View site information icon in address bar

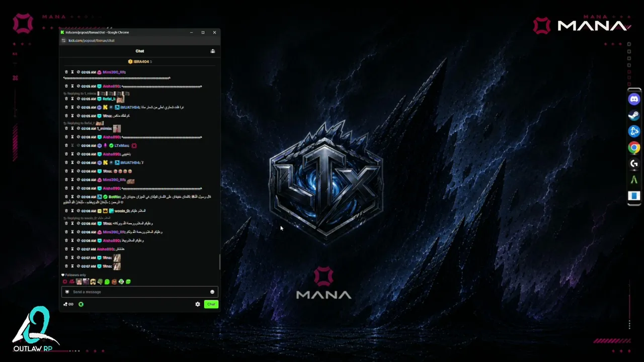coord(63,40)
